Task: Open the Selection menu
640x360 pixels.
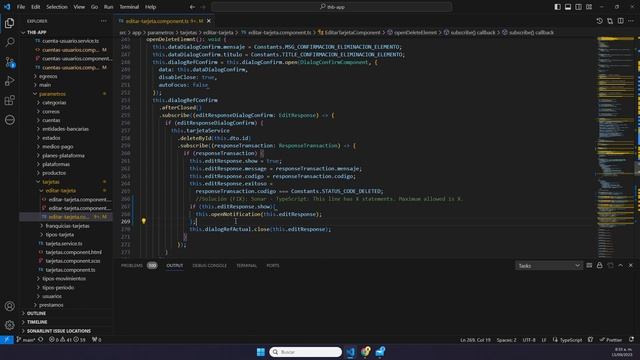Action: pyautogui.click(x=57, y=7)
